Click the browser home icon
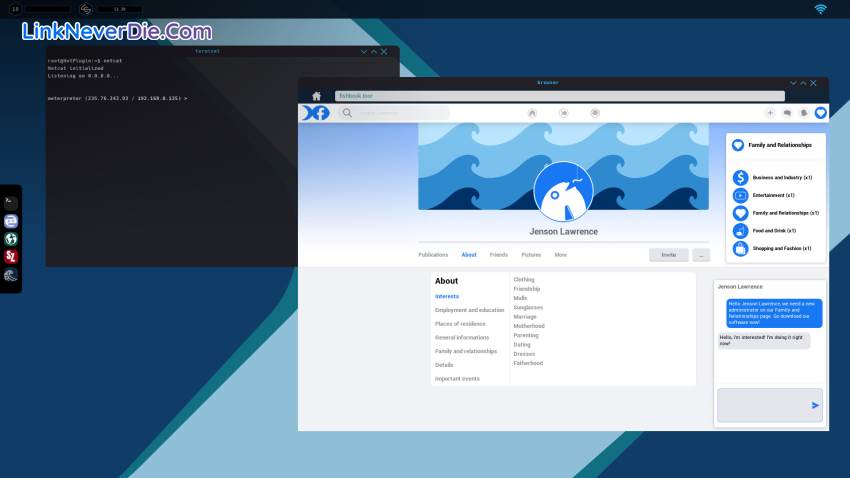 (316, 96)
